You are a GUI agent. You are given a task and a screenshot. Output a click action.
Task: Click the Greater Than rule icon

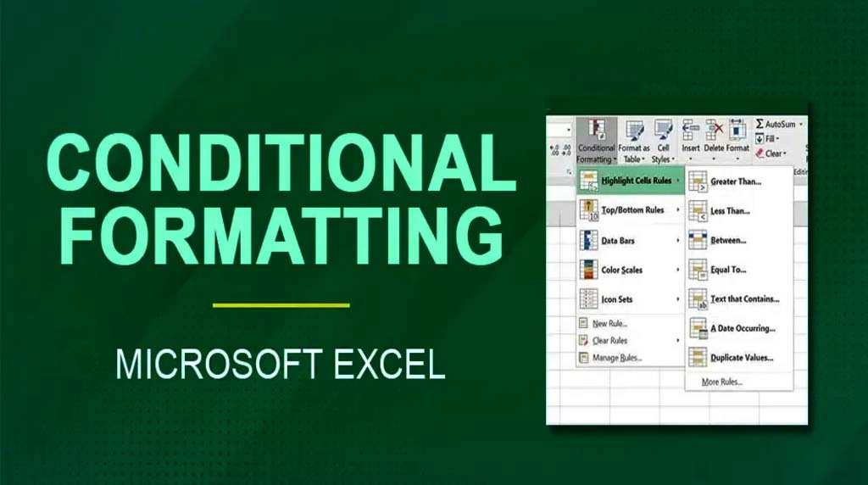pyautogui.click(x=698, y=181)
